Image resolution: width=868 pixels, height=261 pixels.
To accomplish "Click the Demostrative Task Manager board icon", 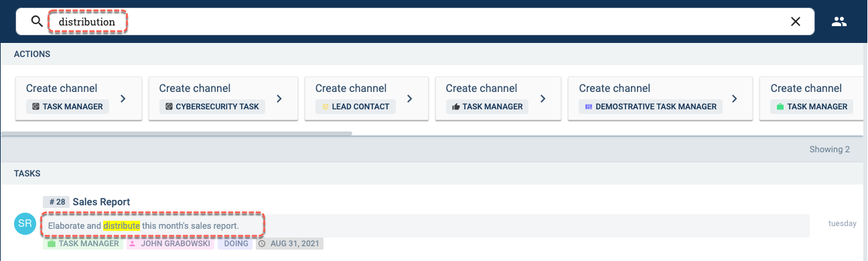I will coord(589,106).
